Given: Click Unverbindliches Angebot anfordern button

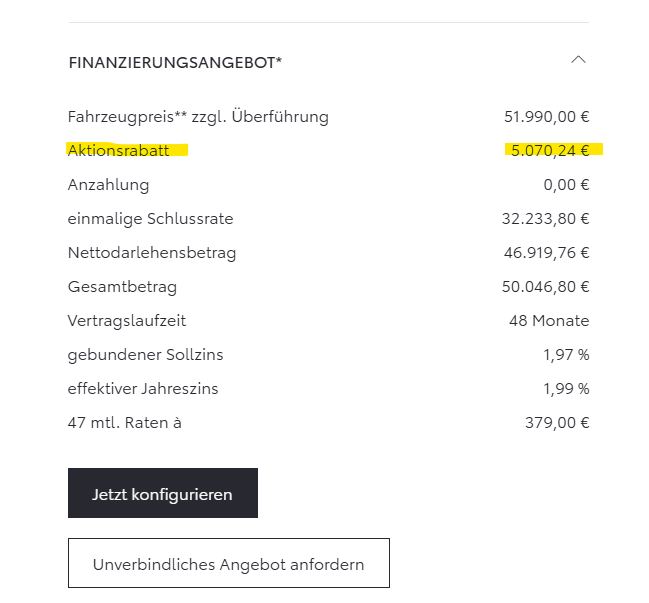Looking at the screenshot, I should tap(228, 564).
